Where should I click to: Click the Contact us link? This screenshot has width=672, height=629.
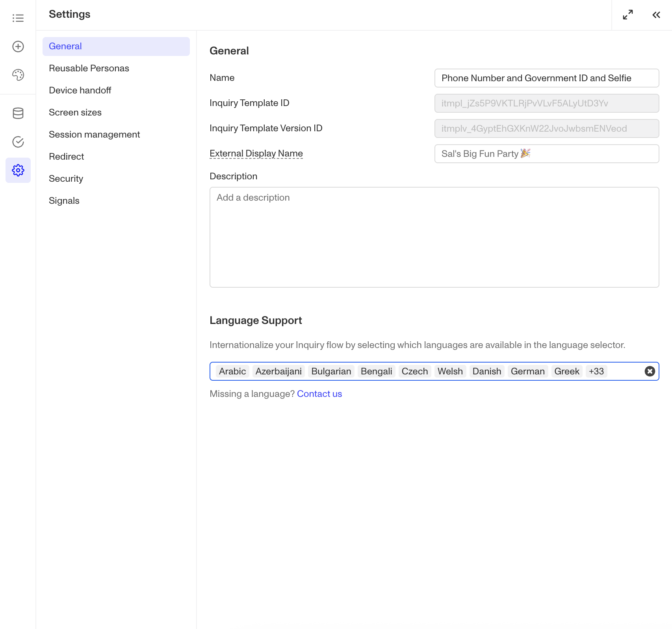click(319, 393)
